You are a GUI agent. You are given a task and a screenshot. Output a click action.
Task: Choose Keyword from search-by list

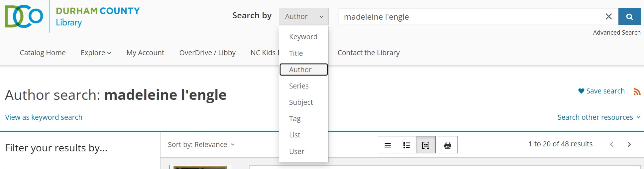pyautogui.click(x=303, y=37)
